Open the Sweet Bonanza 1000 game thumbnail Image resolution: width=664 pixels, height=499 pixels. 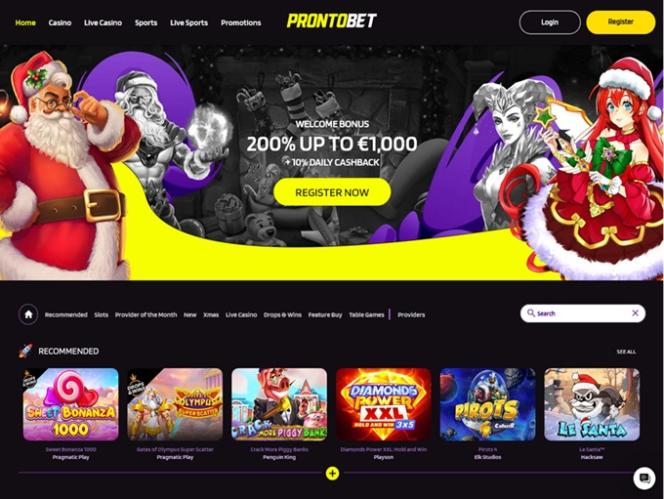point(71,404)
